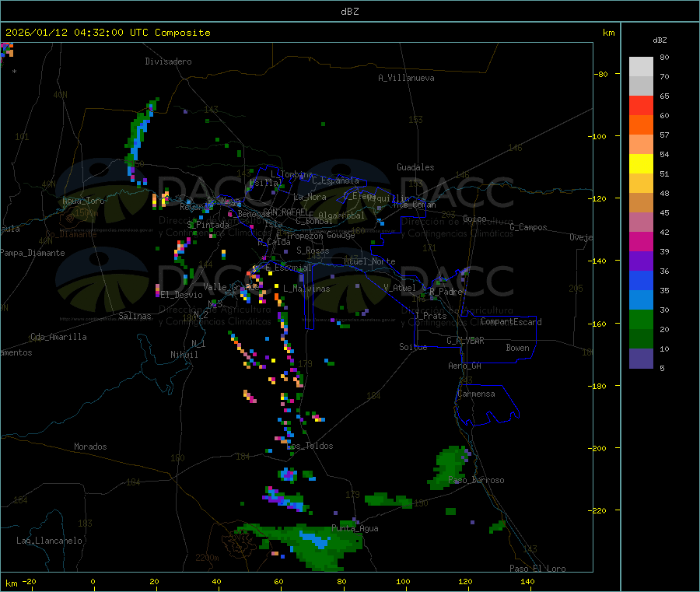Click the R_Padre label
The width and height of the screenshot is (700, 592).
click(x=446, y=292)
